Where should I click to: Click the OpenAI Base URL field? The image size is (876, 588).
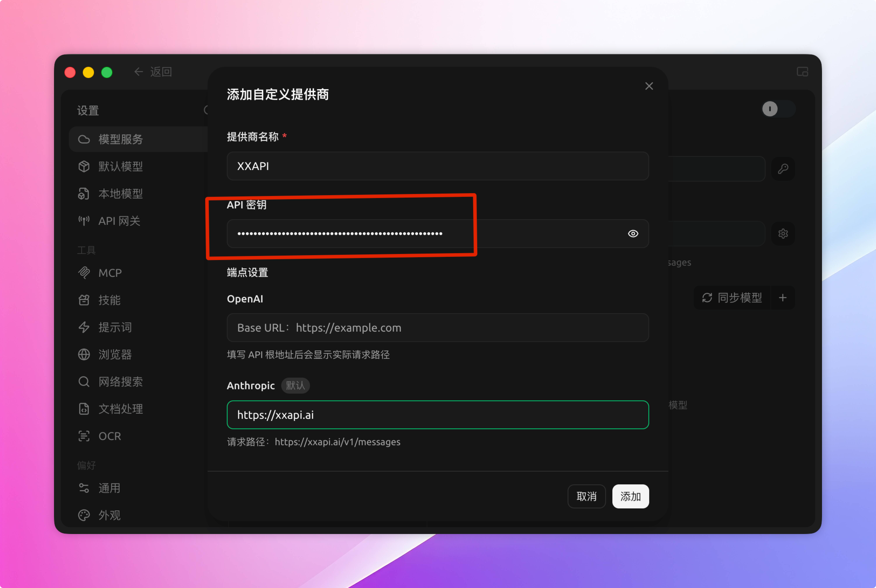438,328
